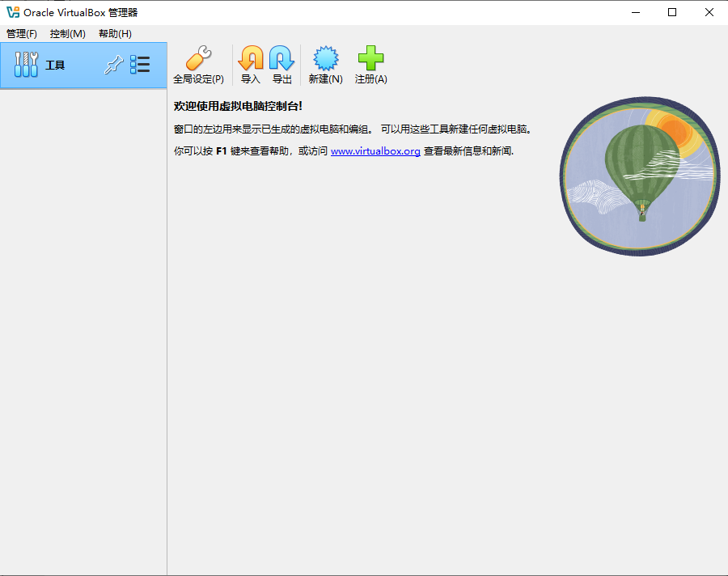The image size is (728, 576).
Task: Open the 帮助(H) menu
Action: point(115,33)
